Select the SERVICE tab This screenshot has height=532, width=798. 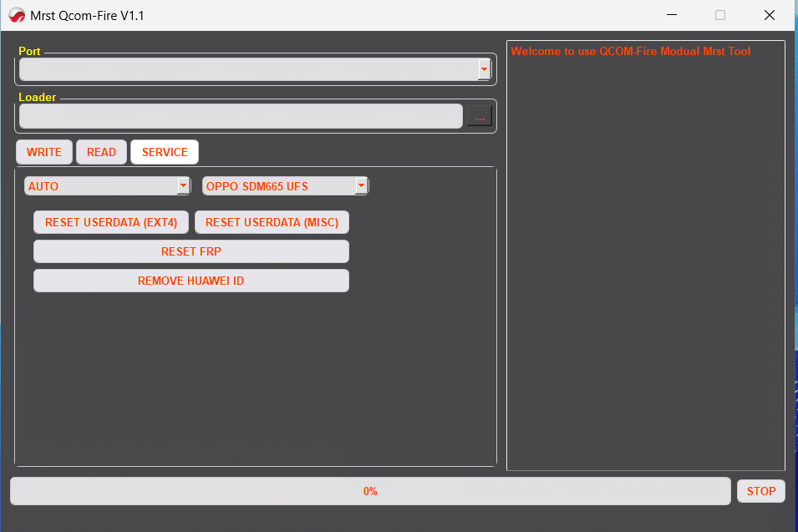[x=165, y=152]
